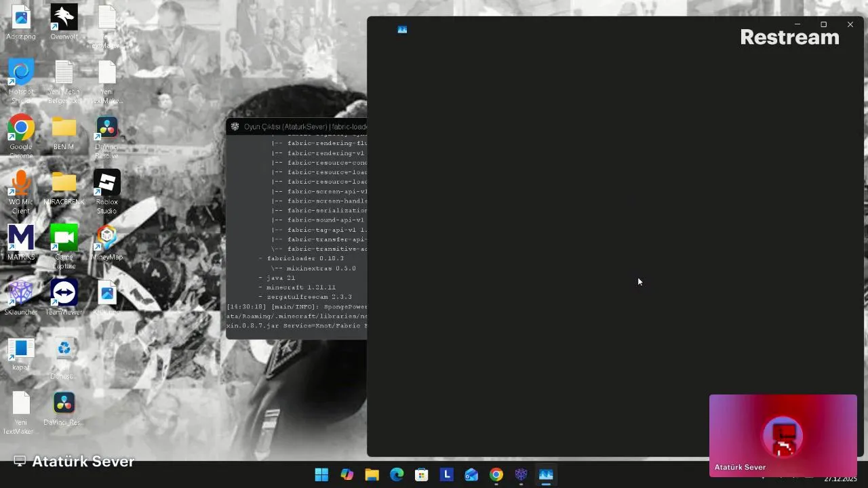Viewport: 868px width, 488px height.
Task: Open the kapat shortcut on desktop
Action: [21, 353]
